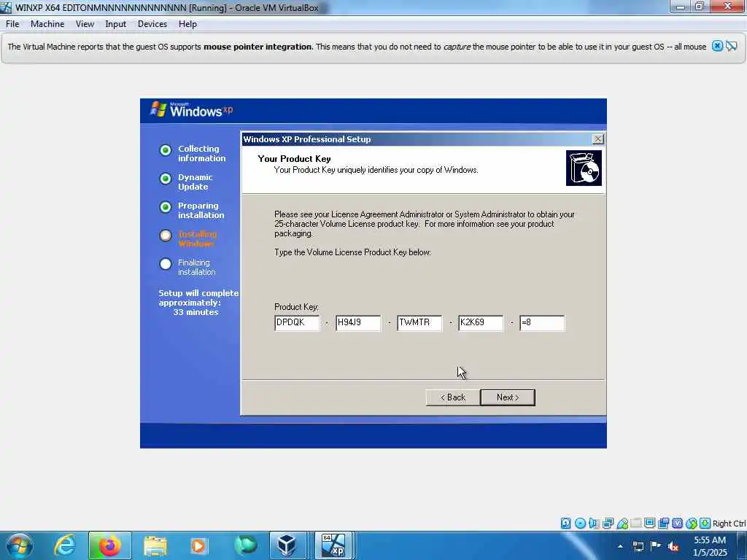The height and width of the screenshot is (560, 747).
Task: Click the Right Ctrl host key label
Action: click(729, 524)
